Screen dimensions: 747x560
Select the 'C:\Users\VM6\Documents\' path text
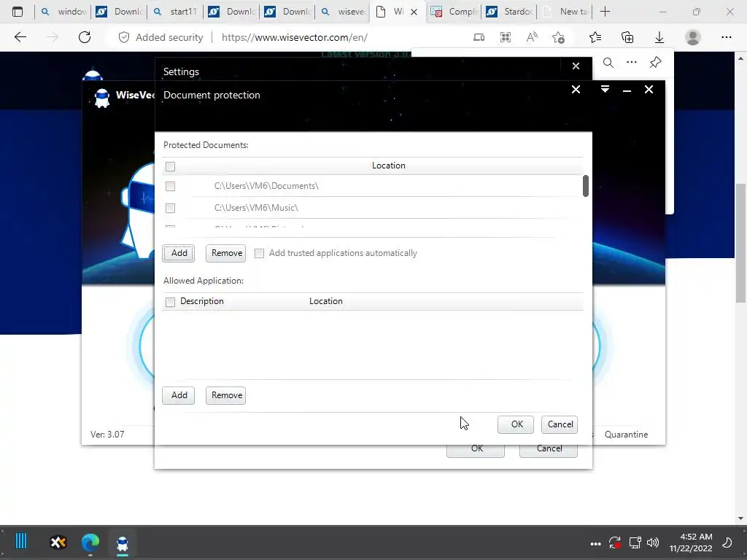266,186
